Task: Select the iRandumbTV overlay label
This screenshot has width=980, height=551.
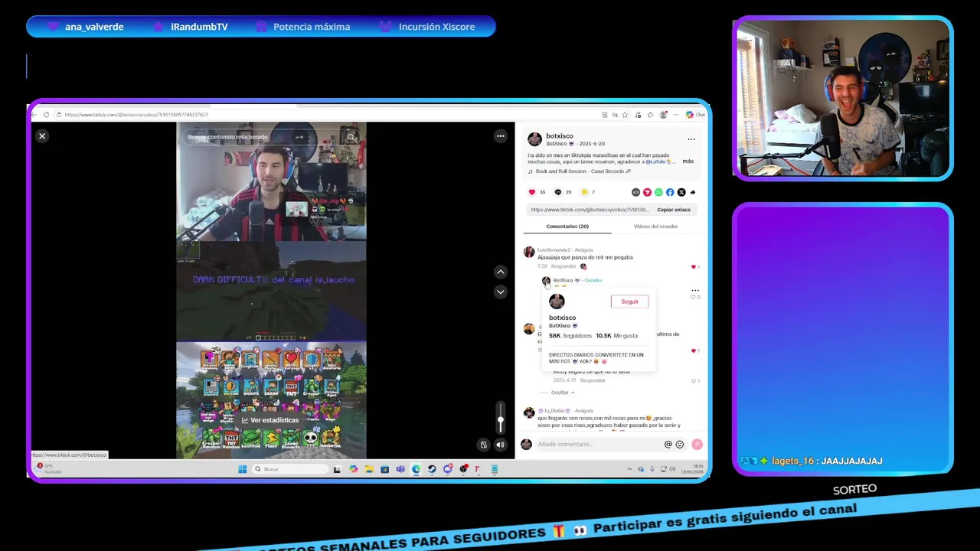Action: [x=199, y=27]
